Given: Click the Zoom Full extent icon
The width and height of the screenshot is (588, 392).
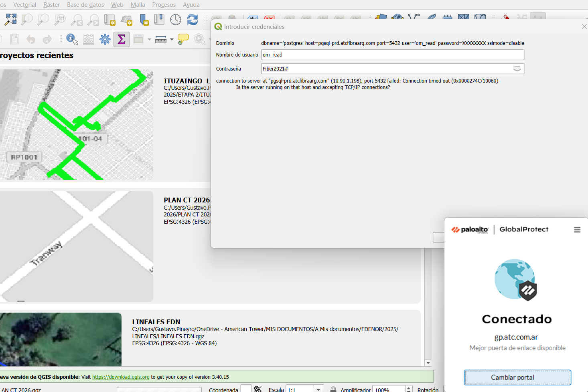Looking at the screenshot, I should pyautogui.click(x=10, y=19).
